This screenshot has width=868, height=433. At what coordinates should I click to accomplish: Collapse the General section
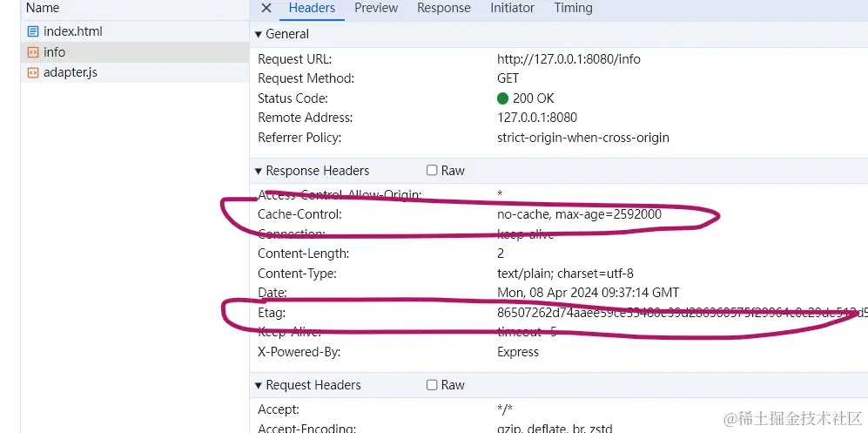pos(259,34)
